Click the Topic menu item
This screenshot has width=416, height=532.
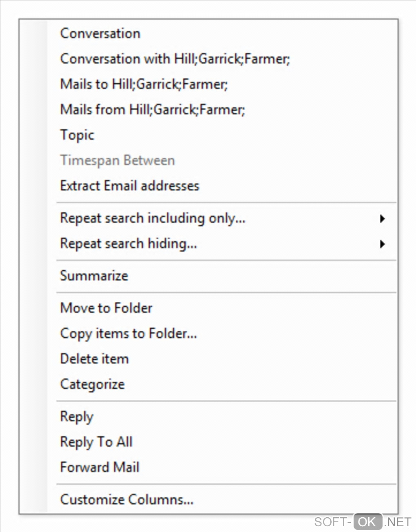tap(77, 135)
